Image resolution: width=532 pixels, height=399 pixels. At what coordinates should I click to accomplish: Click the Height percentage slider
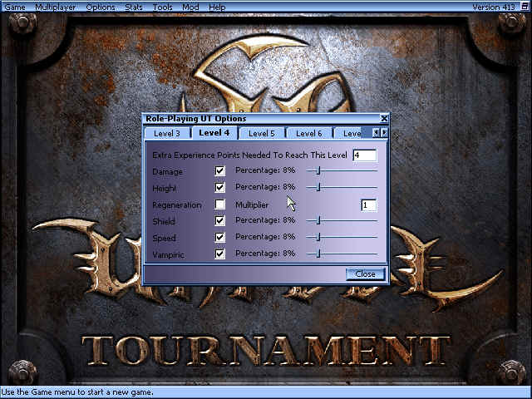pos(342,187)
